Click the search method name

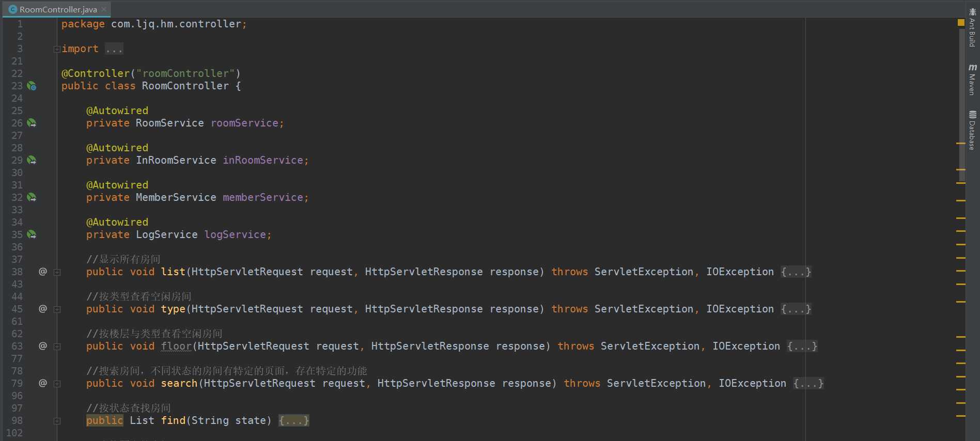pos(179,383)
